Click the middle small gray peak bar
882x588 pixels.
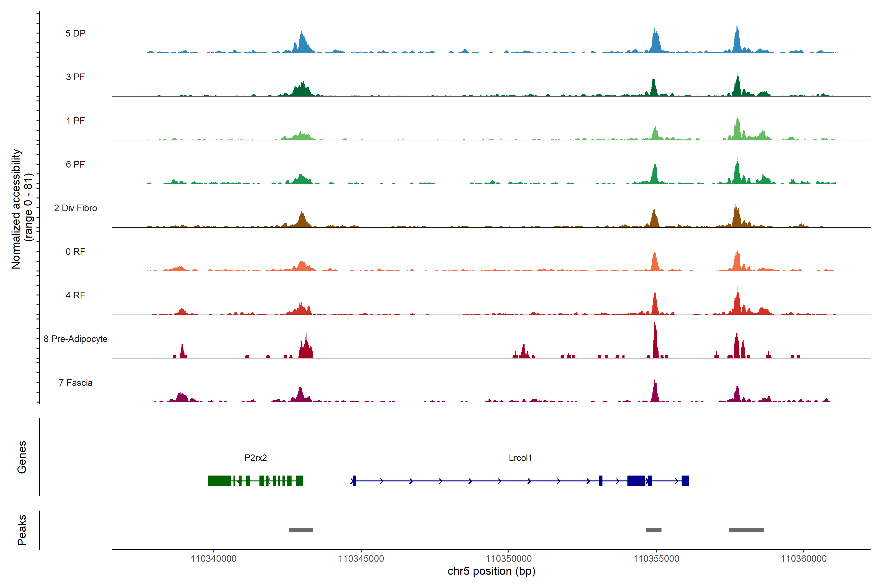pyautogui.click(x=654, y=530)
